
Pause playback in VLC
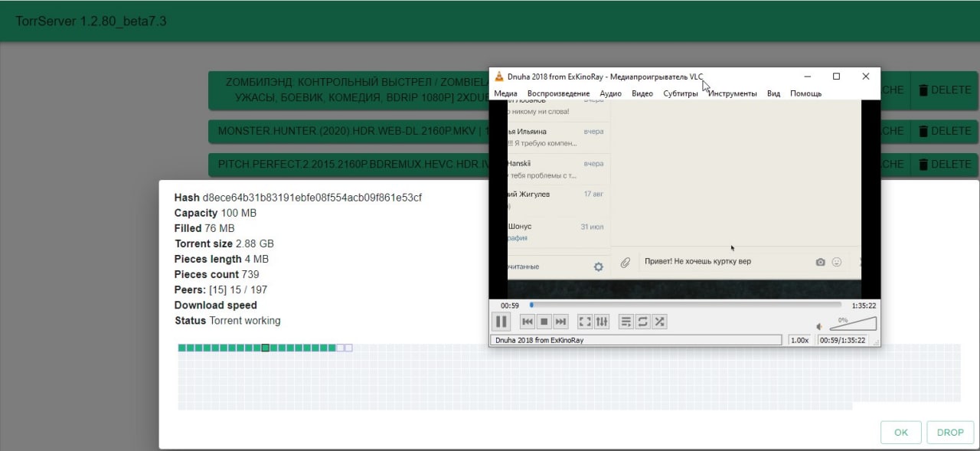[502, 322]
